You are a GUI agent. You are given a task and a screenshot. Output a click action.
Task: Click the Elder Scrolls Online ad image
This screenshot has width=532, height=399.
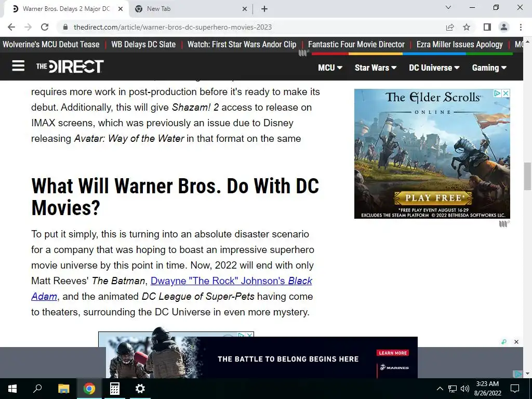(432, 154)
